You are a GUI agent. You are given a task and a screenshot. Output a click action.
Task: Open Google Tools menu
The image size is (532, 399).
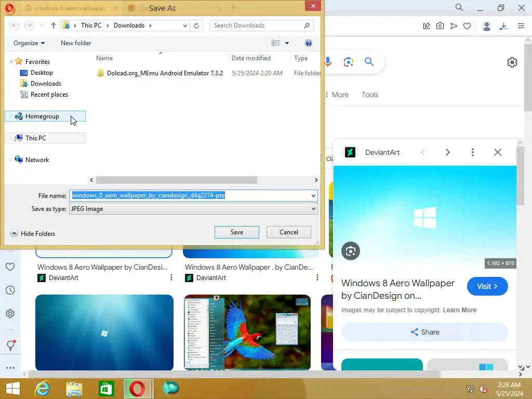click(x=370, y=95)
